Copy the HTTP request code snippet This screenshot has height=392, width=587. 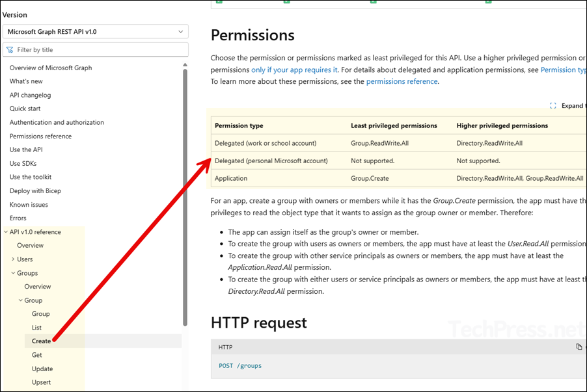(x=579, y=347)
